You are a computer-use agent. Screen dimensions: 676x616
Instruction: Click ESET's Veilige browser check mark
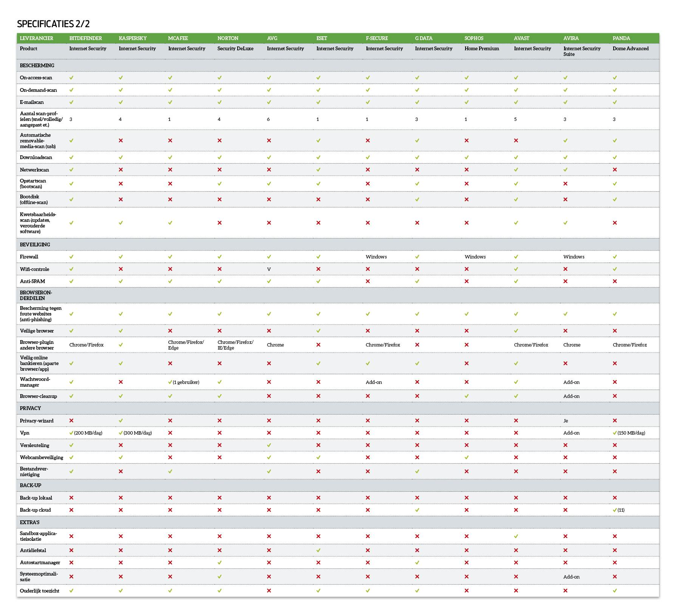[319, 331]
